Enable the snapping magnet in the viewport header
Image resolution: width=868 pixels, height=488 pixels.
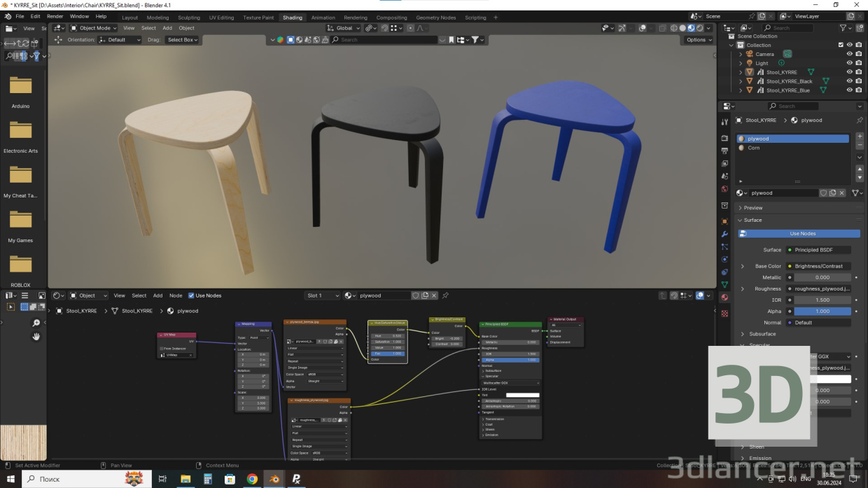point(385,28)
